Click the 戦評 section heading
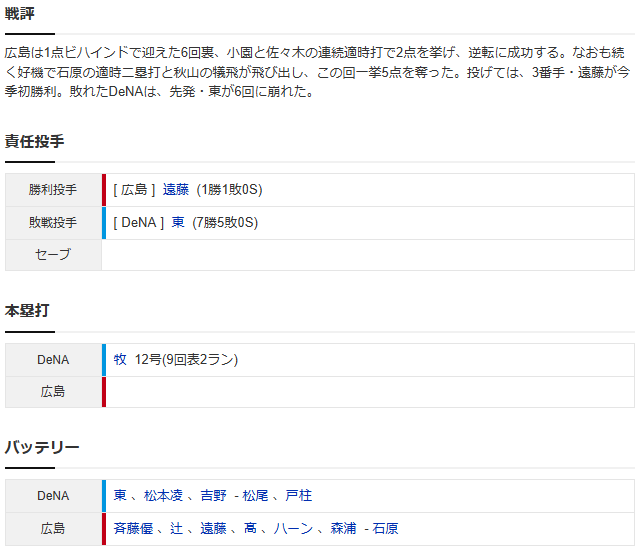The width and height of the screenshot is (640, 553). click(20, 13)
